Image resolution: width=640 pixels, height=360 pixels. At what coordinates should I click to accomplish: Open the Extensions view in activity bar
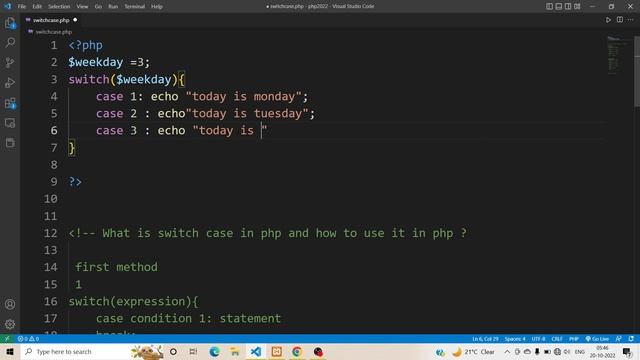(x=10, y=103)
